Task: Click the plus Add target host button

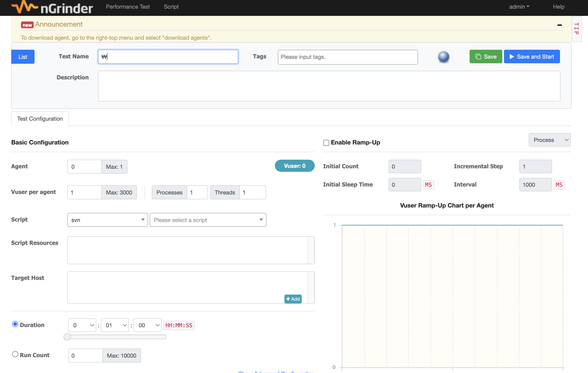Action: [x=293, y=299]
